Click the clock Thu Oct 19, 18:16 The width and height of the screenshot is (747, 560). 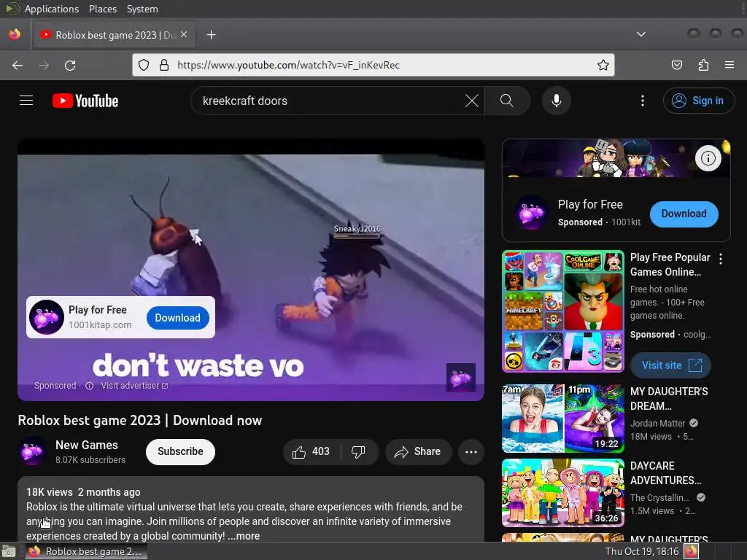point(641,551)
